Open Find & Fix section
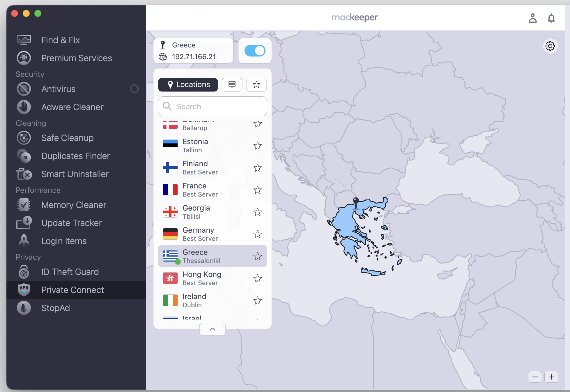Viewport: 570px width, 392px height. tap(76, 40)
